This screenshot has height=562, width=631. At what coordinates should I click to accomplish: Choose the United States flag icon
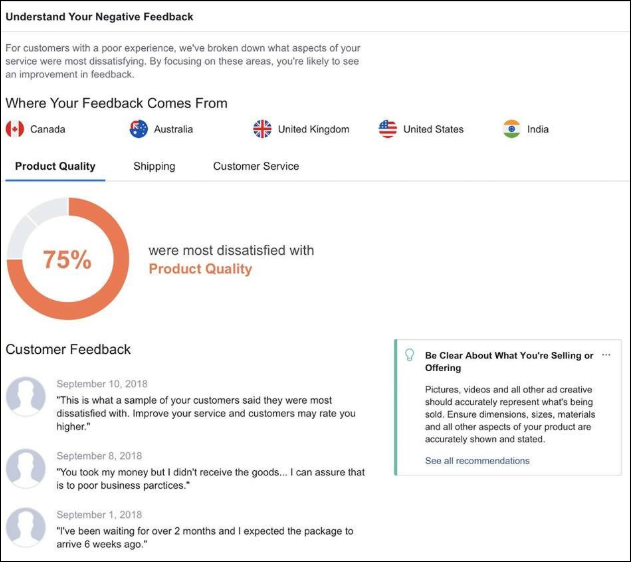pyautogui.click(x=388, y=129)
